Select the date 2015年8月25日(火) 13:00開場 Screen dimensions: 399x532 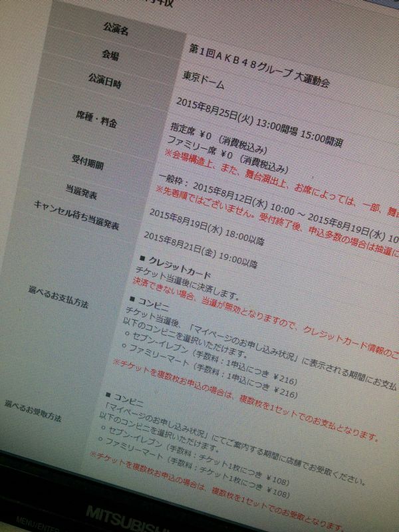237,117
